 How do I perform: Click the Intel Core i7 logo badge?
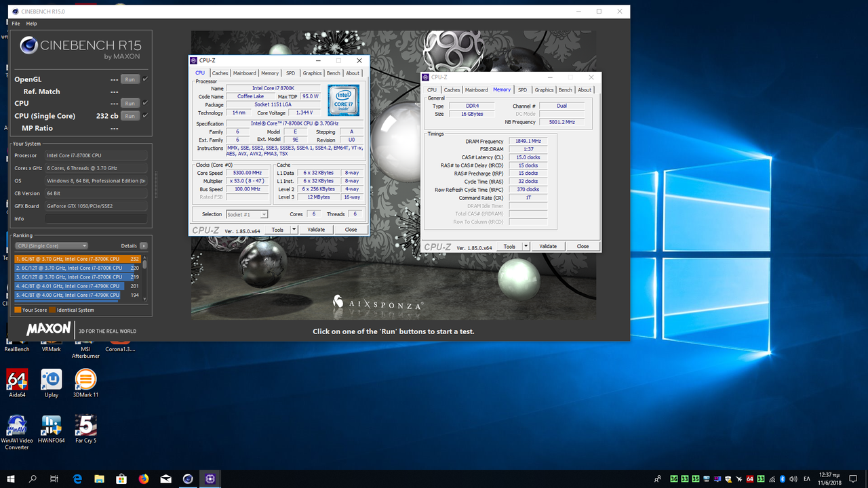coord(343,100)
